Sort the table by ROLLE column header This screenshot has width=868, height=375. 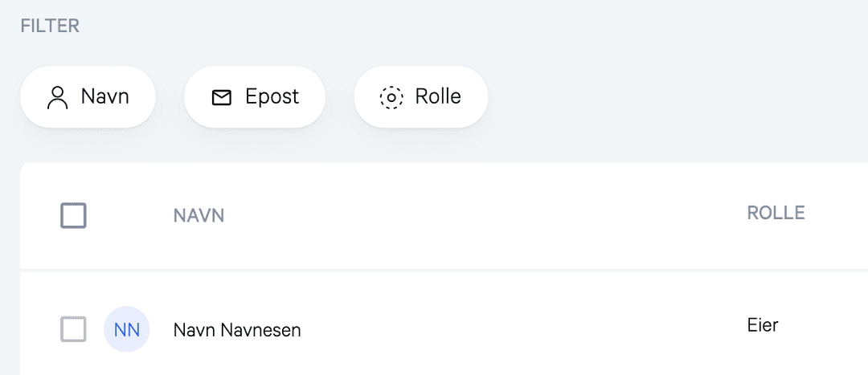(776, 213)
